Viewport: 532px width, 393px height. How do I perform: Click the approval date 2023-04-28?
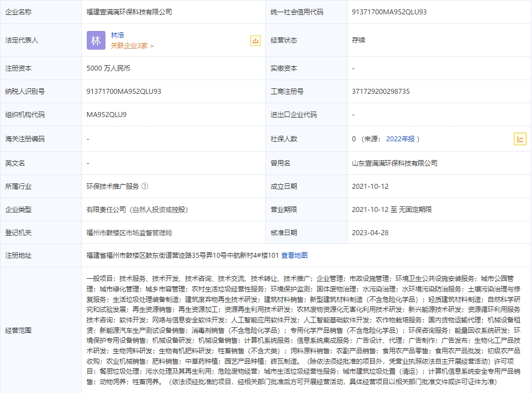(x=370, y=233)
